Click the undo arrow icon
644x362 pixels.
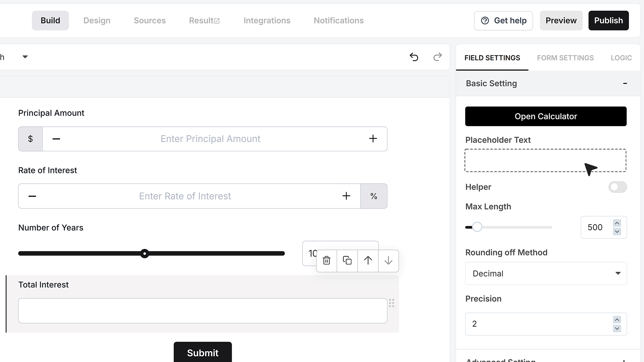(414, 57)
